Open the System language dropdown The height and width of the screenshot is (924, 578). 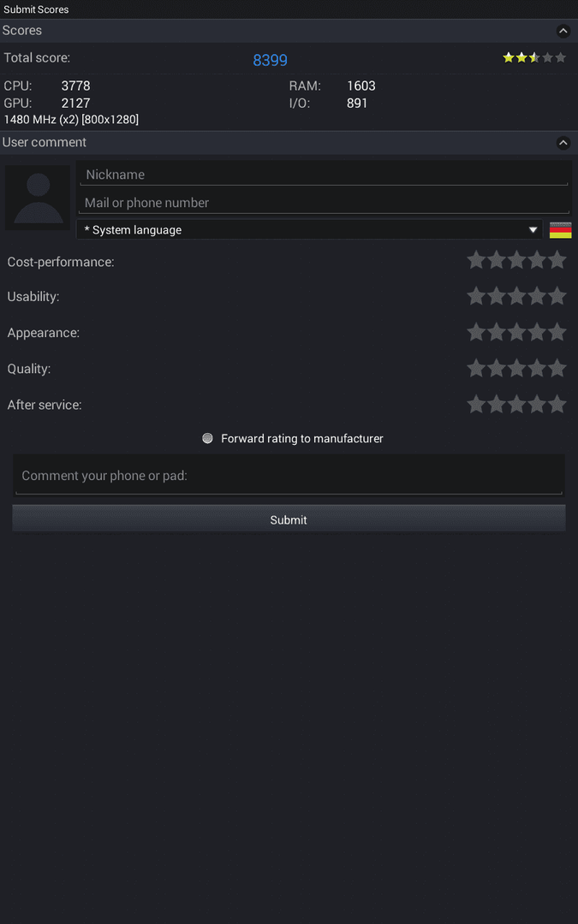click(x=310, y=230)
